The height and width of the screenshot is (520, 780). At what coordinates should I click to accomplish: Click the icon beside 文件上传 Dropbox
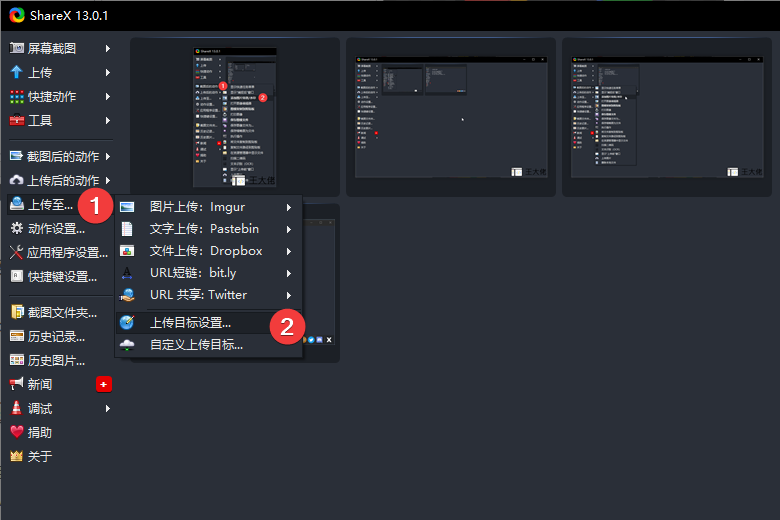(x=127, y=251)
